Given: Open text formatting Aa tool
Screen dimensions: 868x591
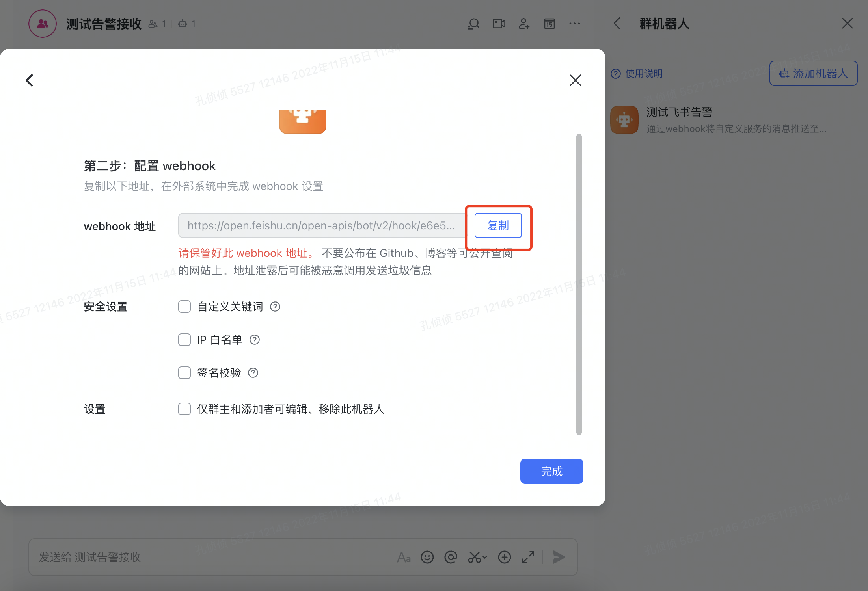Looking at the screenshot, I should (x=404, y=557).
